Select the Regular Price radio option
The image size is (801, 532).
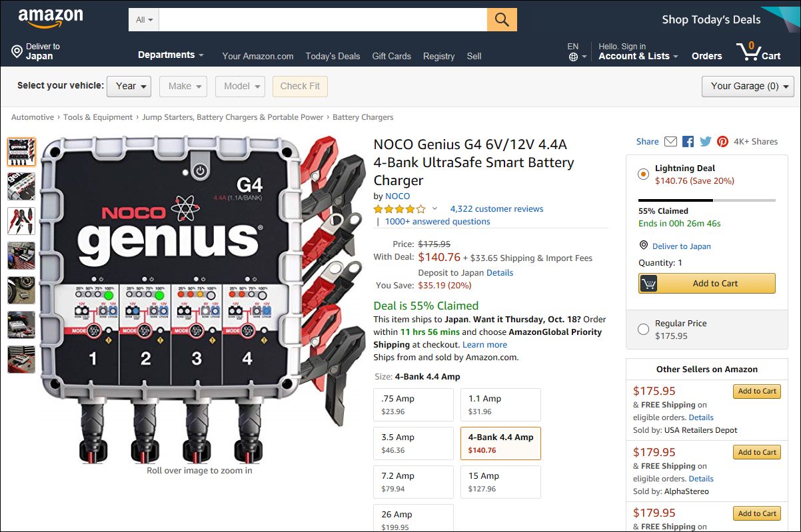643,329
